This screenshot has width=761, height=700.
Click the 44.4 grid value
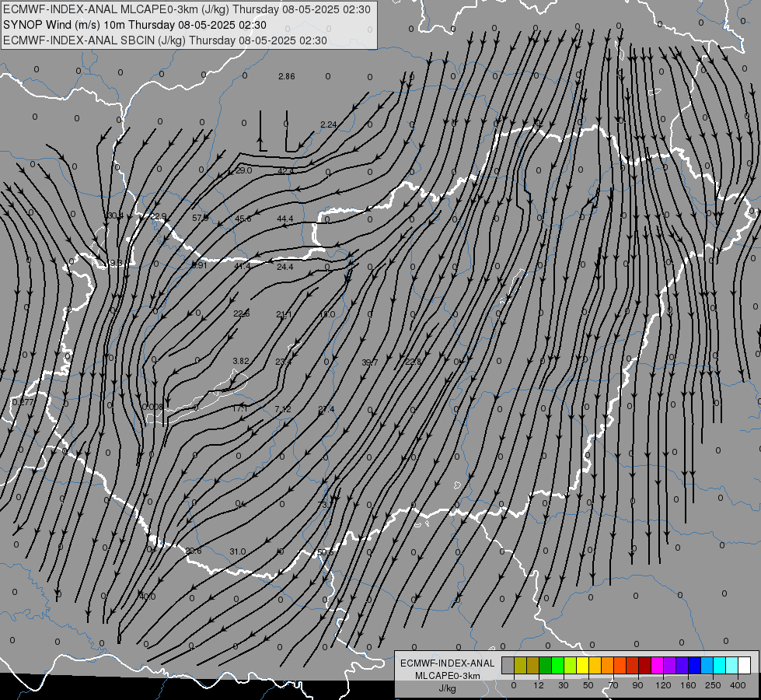(x=285, y=219)
